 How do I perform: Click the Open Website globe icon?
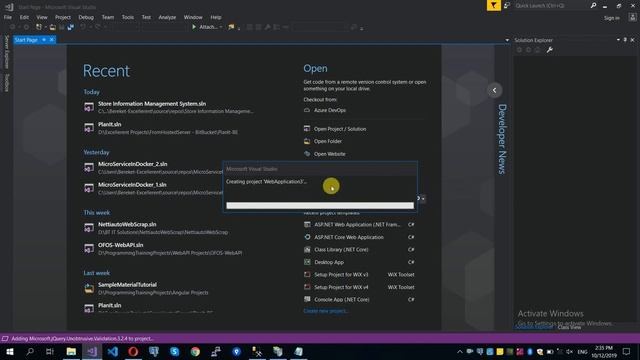pyautogui.click(x=307, y=154)
